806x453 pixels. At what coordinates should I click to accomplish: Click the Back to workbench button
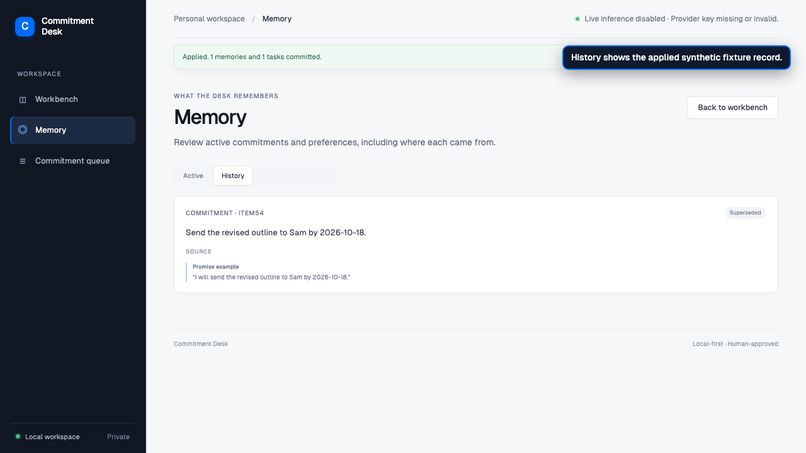click(732, 107)
